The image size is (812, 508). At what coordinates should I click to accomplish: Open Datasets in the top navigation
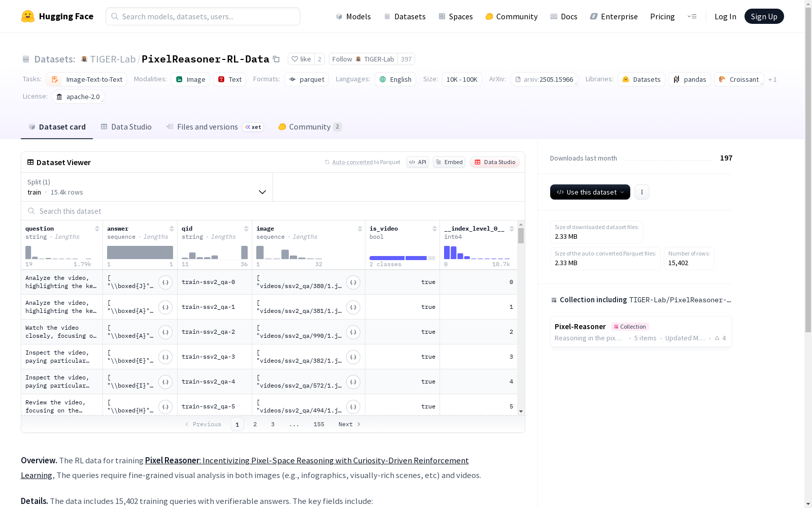[404, 16]
